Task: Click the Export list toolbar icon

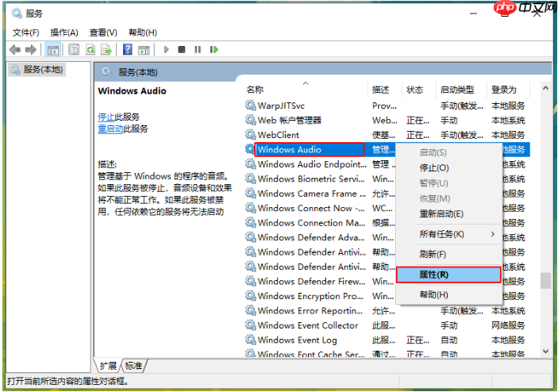Action: point(106,49)
